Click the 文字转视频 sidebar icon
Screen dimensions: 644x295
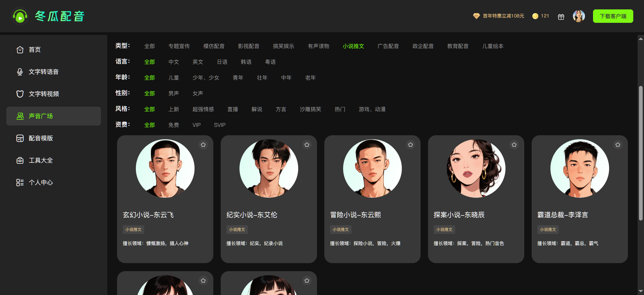click(x=20, y=94)
